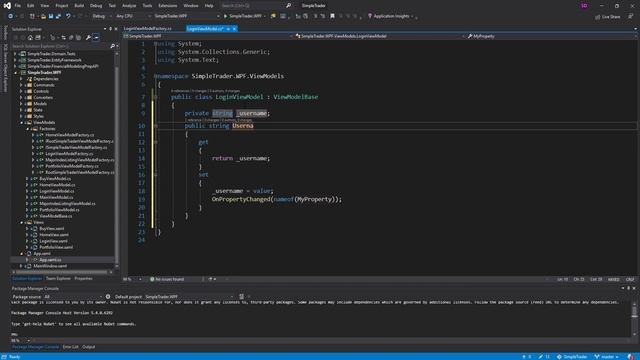Viewport: 640px width, 360px height.
Task: Click the pin icon on LoginViewModel.cs tab
Action: click(228, 29)
